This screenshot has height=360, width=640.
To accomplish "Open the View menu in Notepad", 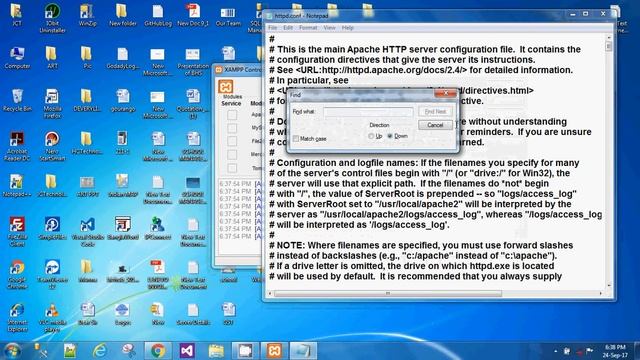I will point(329,28).
